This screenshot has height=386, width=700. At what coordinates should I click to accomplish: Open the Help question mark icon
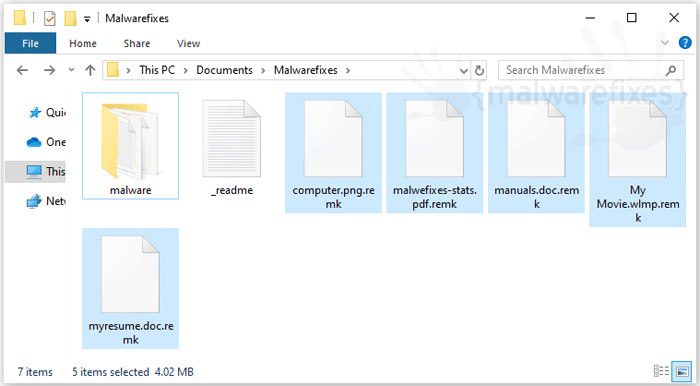[x=685, y=43]
